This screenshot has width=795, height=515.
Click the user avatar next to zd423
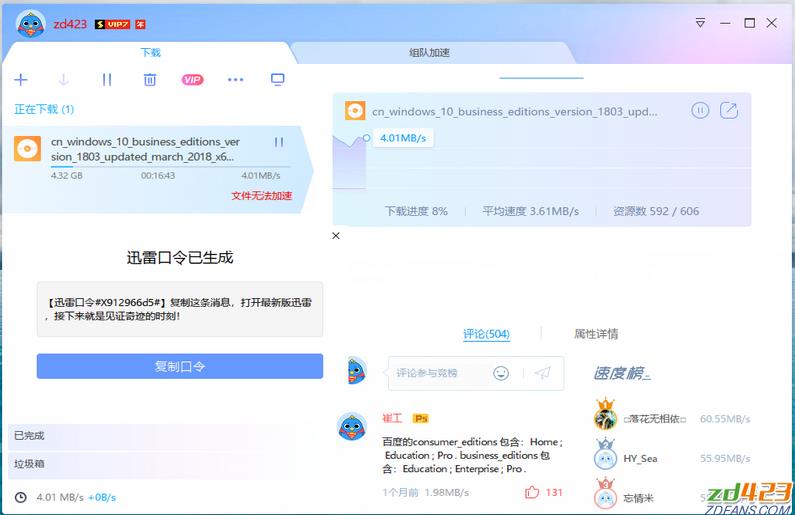(30, 24)
